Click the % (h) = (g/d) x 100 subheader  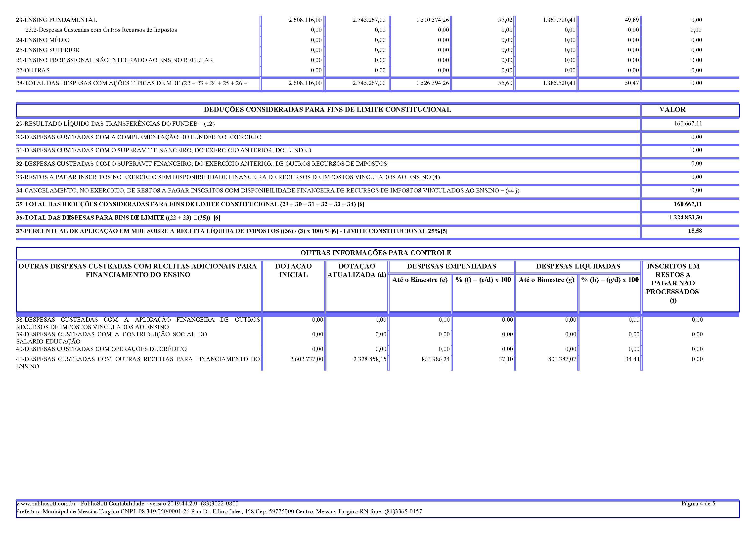(610, 280)
